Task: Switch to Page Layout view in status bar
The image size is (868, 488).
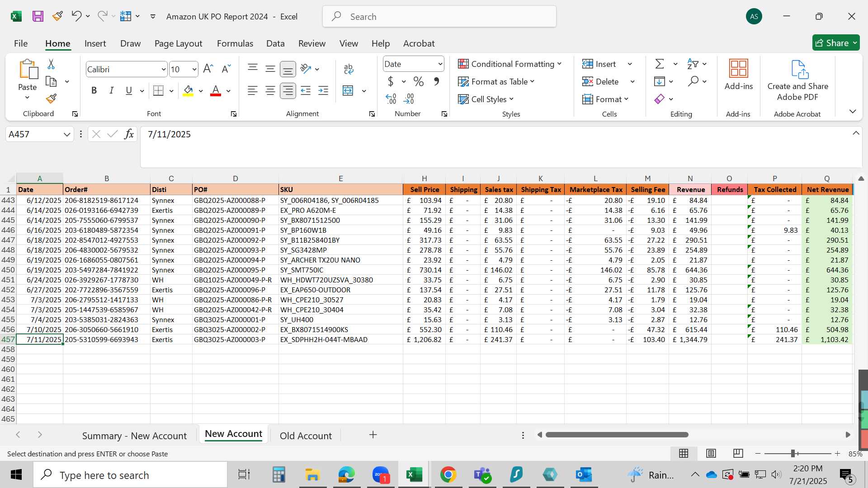Action: (711, 453)
